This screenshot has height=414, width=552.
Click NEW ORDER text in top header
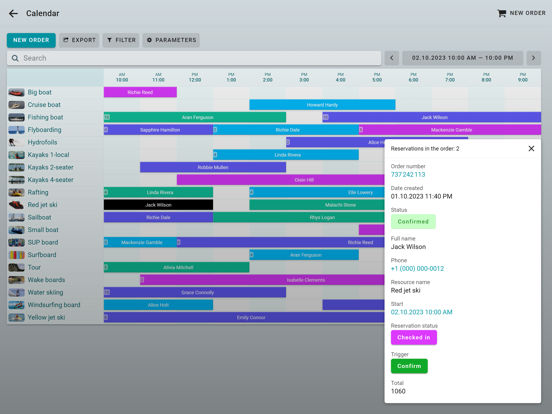(527, 13)
